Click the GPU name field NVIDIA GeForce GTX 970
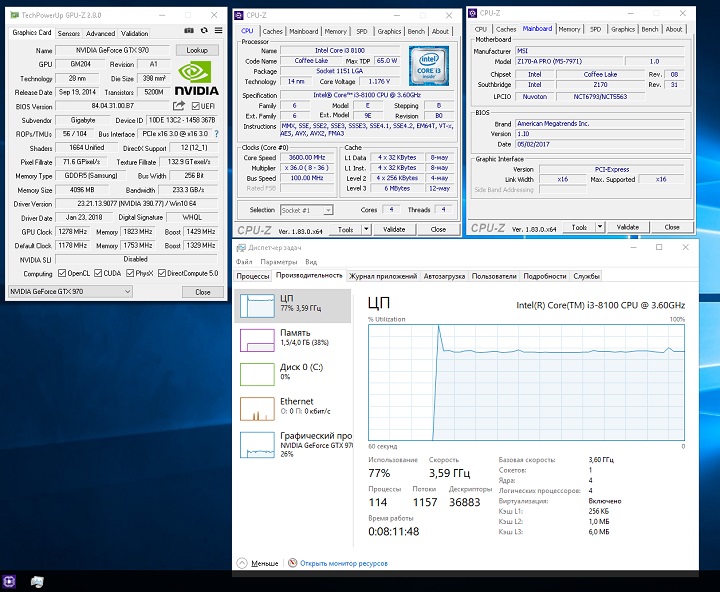 [112, 50]
